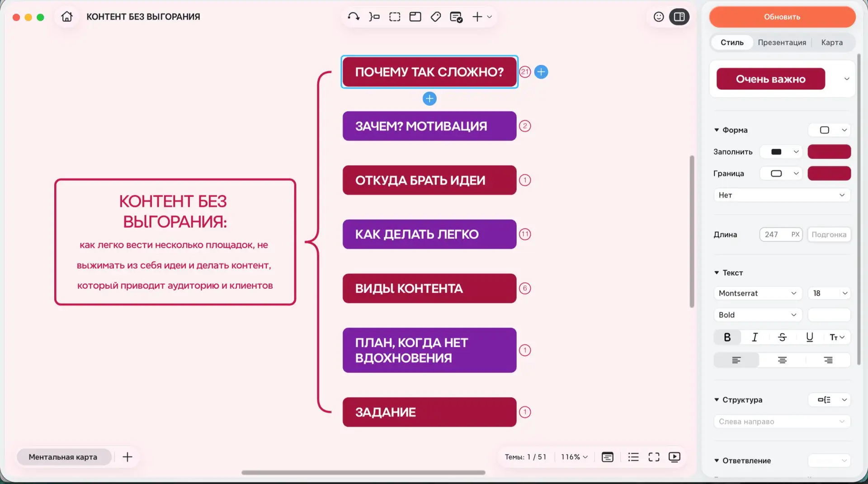Click the Summary bracket tool icon
The image size is (868, 484).
click(374, 17)
